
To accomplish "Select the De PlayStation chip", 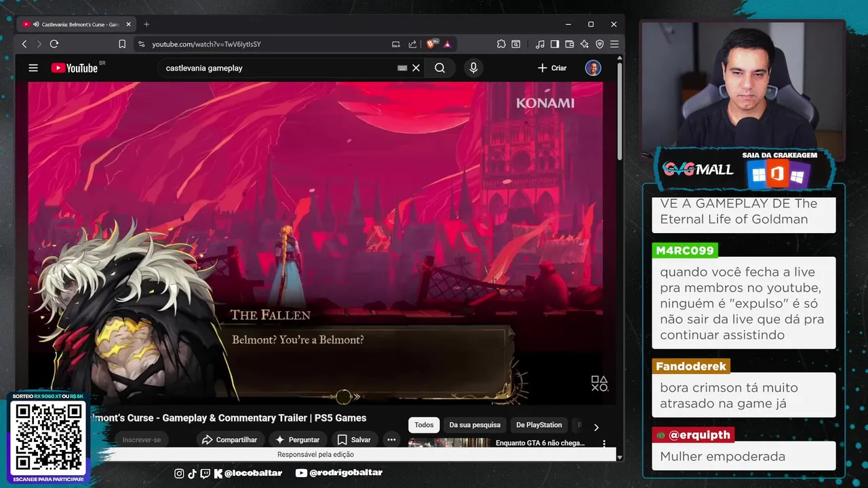I will point(539,425).
